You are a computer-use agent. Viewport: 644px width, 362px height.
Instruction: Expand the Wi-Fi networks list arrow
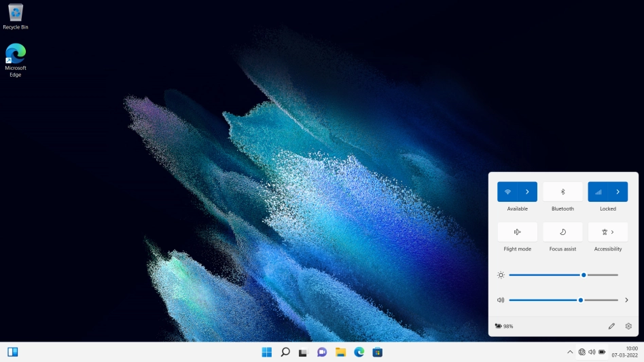(527, 192)
